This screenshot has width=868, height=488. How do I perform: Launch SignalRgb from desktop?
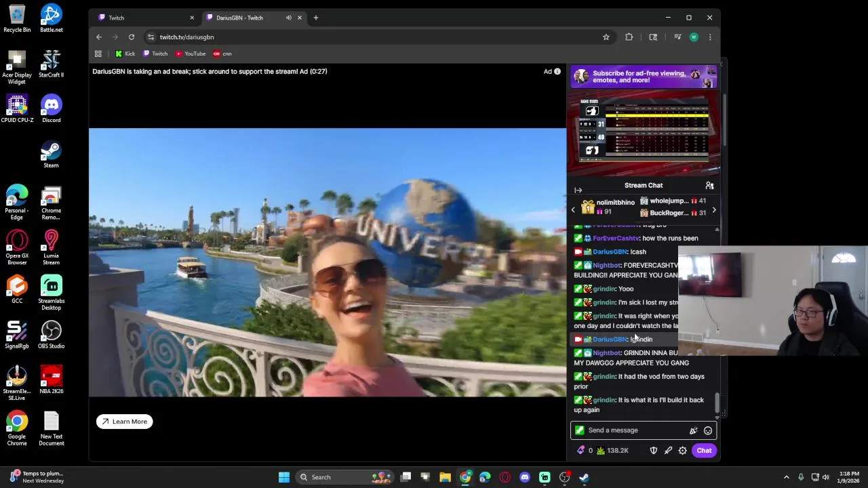tap(17, 335)
